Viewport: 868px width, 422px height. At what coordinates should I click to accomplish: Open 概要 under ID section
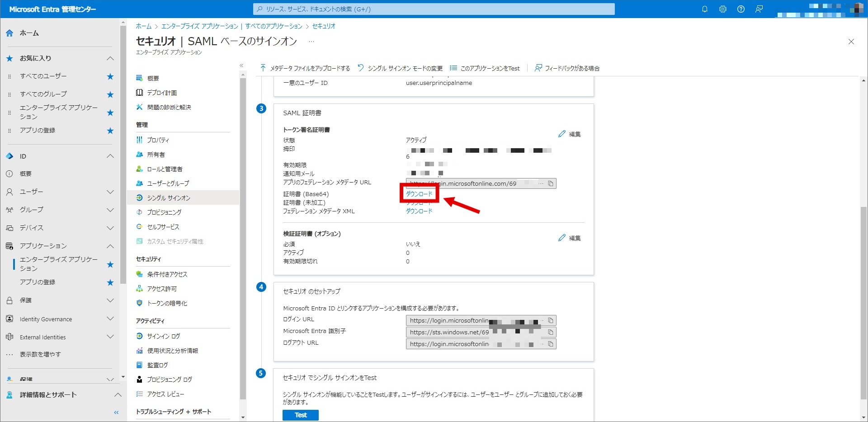tap(26, 174)
